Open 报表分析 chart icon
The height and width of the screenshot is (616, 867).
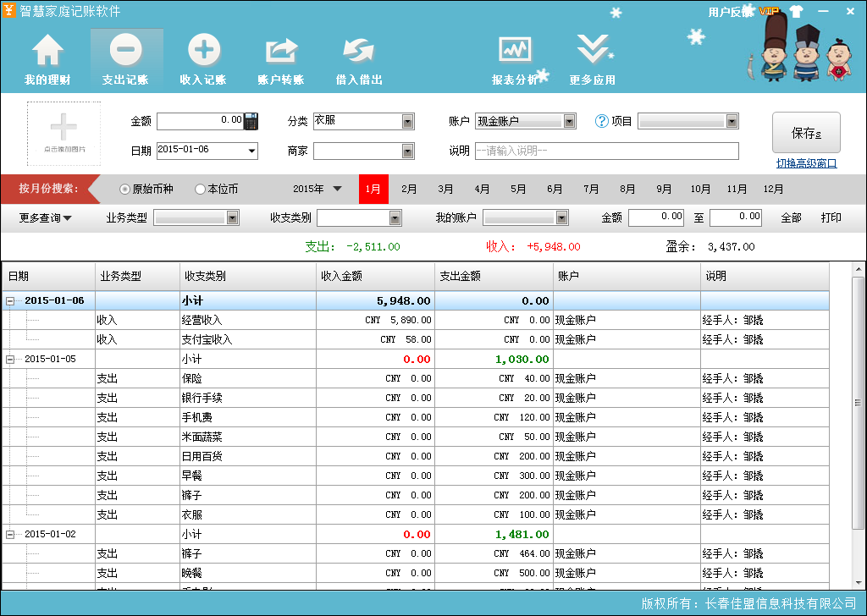515,52
